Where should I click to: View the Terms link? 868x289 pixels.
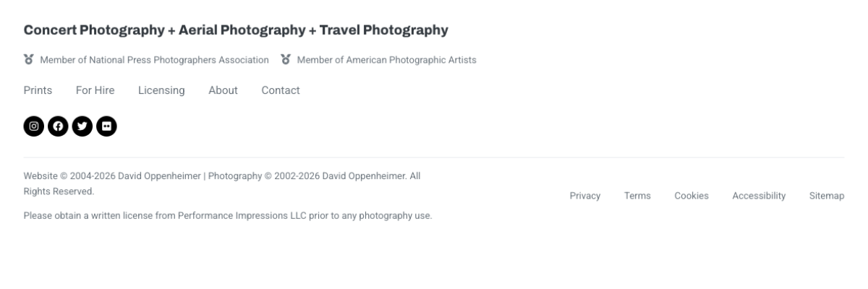point(637,196)
